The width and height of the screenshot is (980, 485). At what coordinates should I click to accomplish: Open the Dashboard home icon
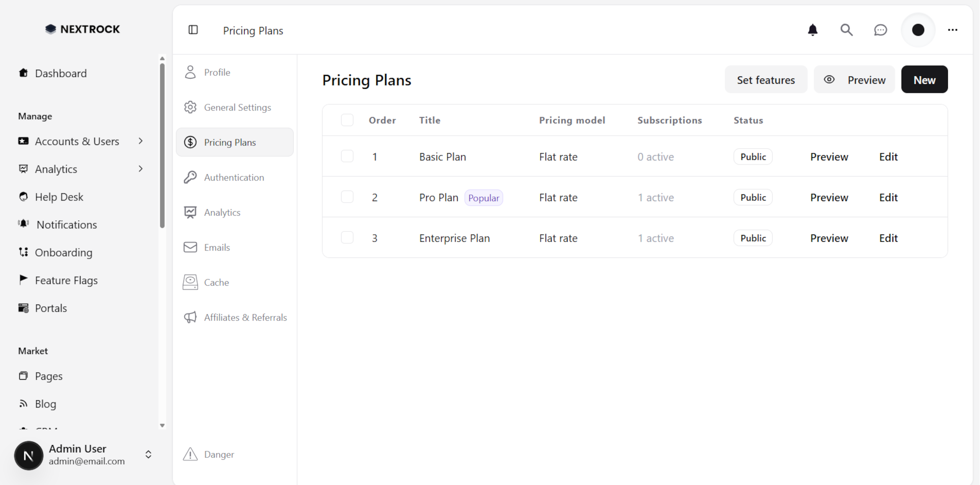coord(23,73)
